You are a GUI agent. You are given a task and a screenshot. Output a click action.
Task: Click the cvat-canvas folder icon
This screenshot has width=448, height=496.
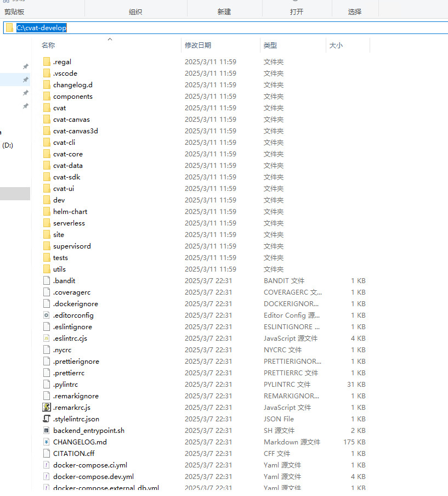point(47,119)
